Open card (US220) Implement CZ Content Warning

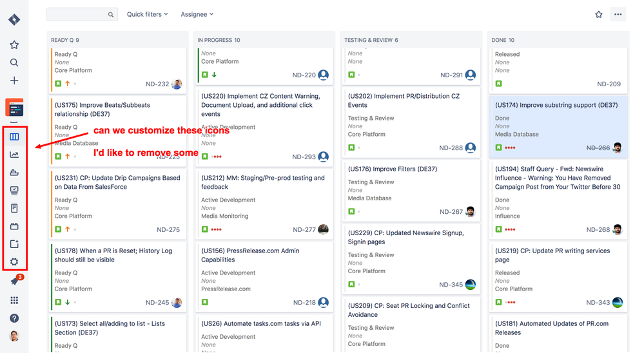[x=265, y=126]
